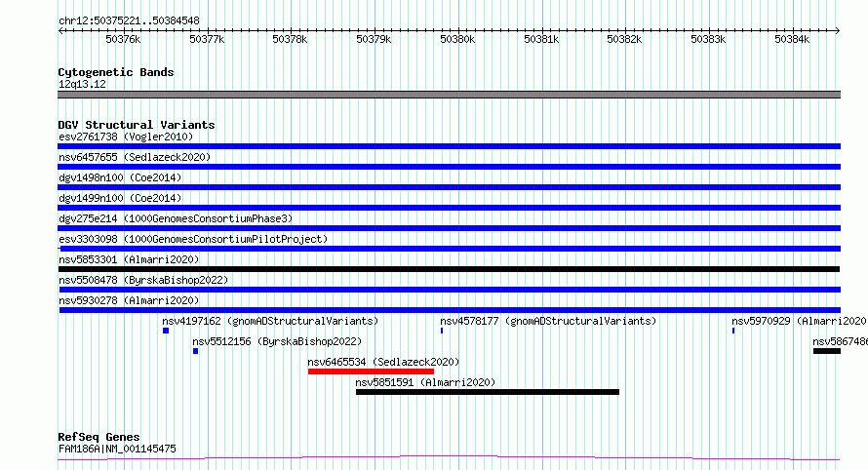Click the Cytogenetic Bands track heading
The height and width of the screenshot is (470, 868).
click(x=116, y=72)
